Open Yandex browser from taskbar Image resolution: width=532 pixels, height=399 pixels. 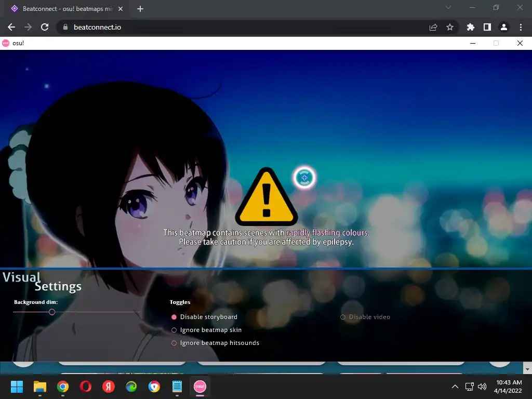pyautogui.click(x=109, y=387)
